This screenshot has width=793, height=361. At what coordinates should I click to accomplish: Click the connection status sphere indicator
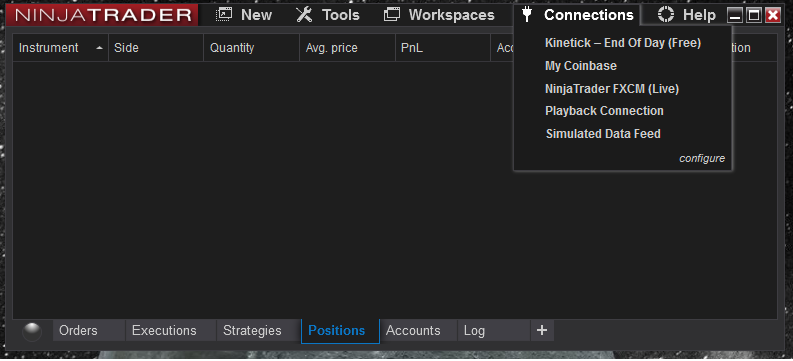pos(32,332)
